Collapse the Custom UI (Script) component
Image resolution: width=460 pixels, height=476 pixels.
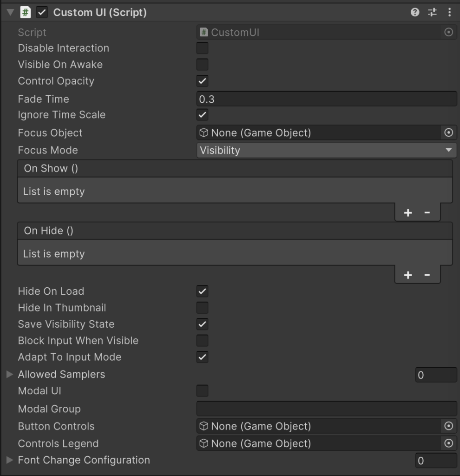click(10, 13)
